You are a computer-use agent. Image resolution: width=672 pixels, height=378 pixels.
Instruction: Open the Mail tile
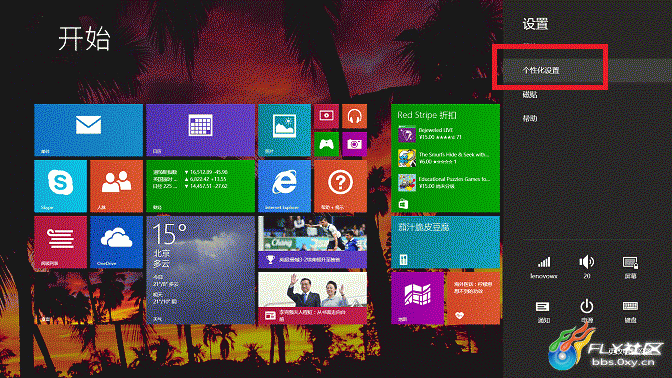click(88, 130)
